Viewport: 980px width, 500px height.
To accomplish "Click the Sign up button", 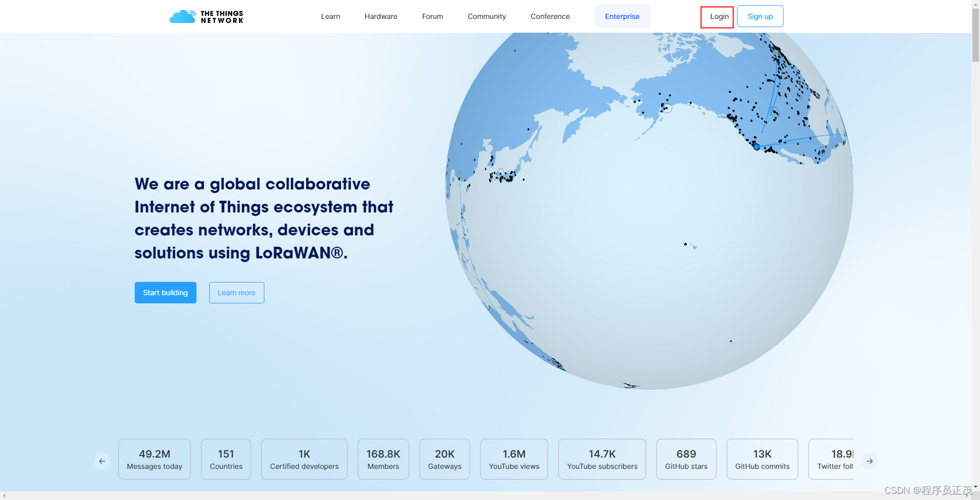I will [760, 16].
